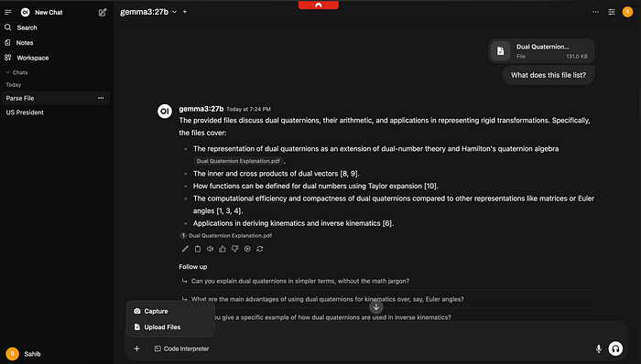Image resolution: width=641 pixels, height=364 pixels.
Task: Open Parse File chat options menu
Action: [x=101, y=98]
